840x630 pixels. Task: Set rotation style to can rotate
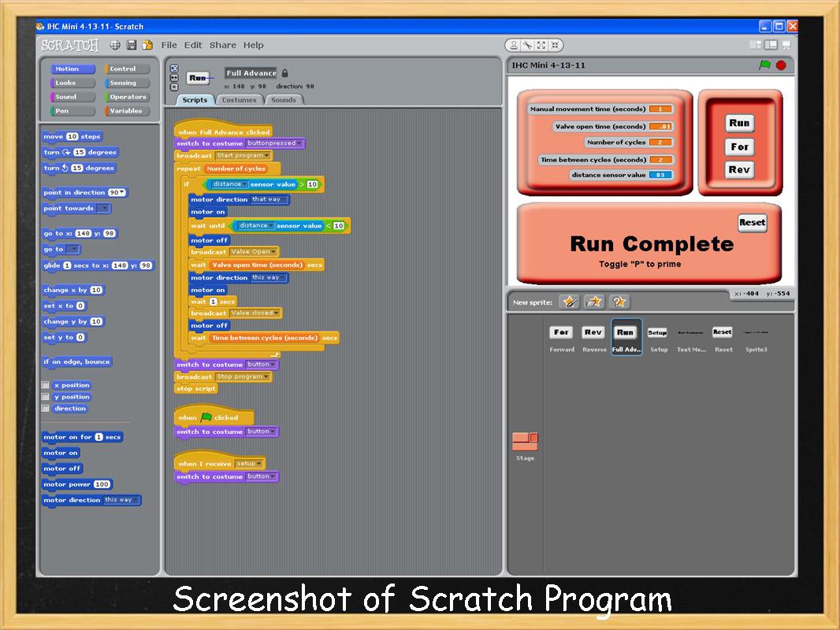(x=174, y=68)
